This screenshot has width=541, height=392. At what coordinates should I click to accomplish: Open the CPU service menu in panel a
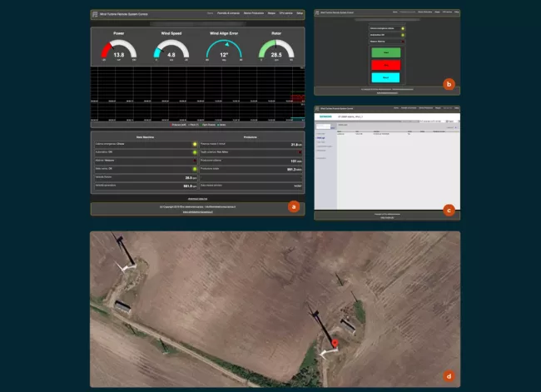tap(286, 13)
